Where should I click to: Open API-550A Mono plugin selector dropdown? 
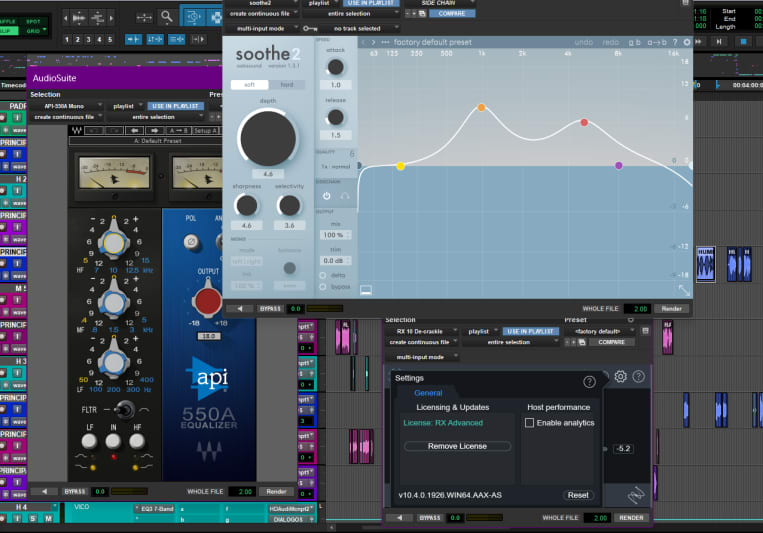pyautogui.click(x=68, y=106)
